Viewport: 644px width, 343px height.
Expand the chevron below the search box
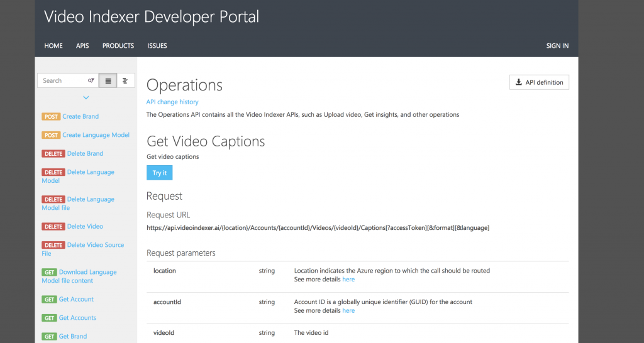(86, 97)
